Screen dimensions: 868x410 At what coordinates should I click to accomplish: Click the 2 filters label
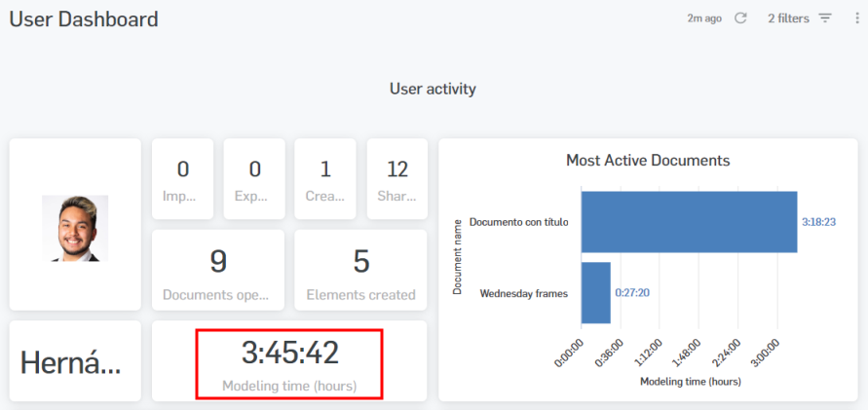pos(788,19)
